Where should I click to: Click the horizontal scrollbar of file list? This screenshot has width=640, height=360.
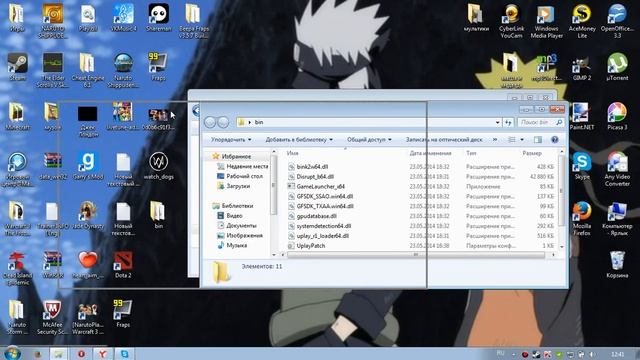click(416, 255)
